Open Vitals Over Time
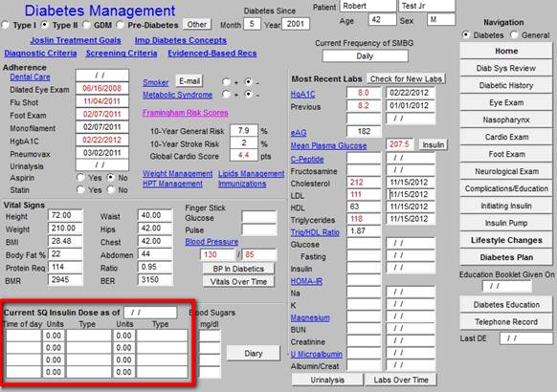 click(x=238, y=282)
